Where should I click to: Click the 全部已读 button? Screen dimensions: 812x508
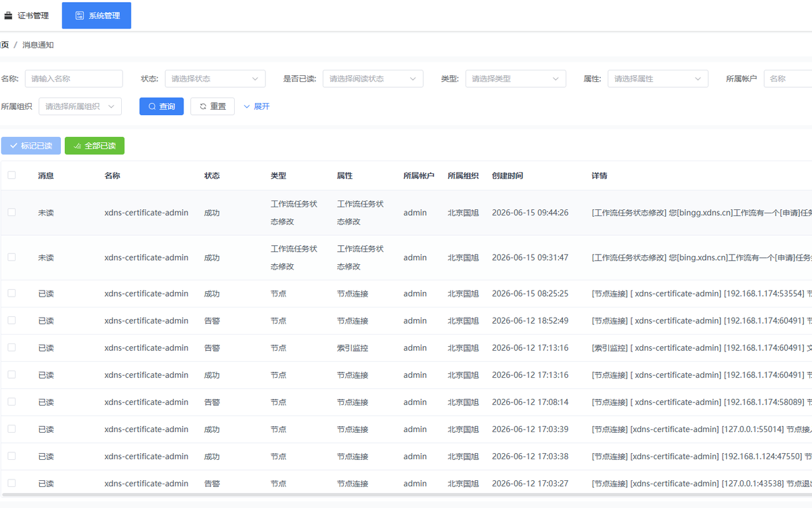[95, 146]
